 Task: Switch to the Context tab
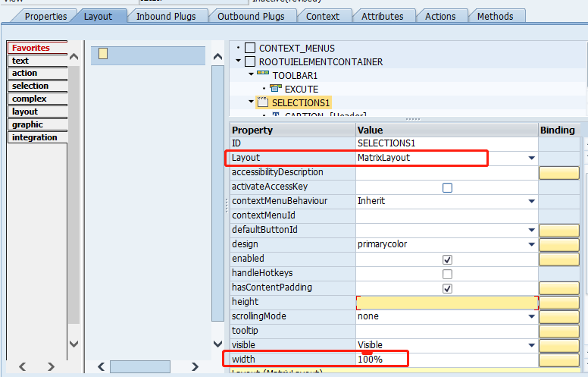pos(323,16)
